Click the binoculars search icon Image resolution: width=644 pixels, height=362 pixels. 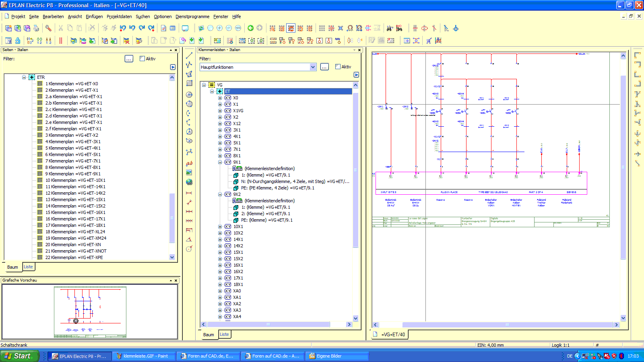tap(389, 28)
